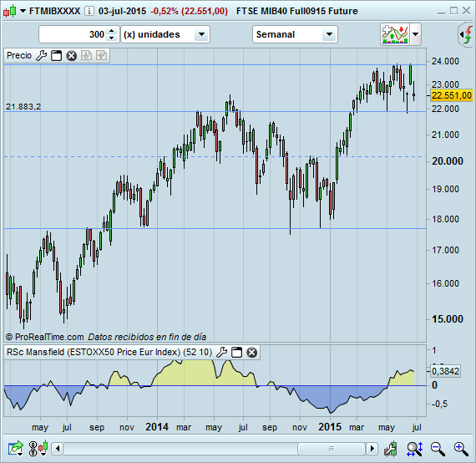
Task: Decrease the units count with down stepper
Action: point(112,38)
